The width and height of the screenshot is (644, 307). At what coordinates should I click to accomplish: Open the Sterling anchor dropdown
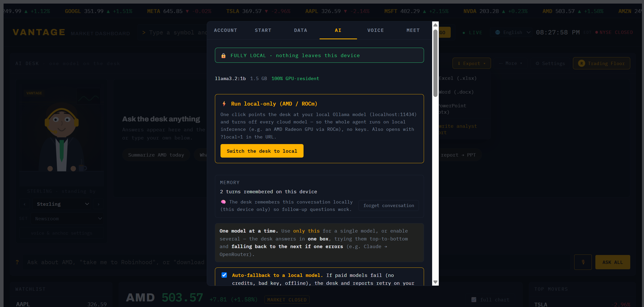pyautogui.click(x=61, y=204)
